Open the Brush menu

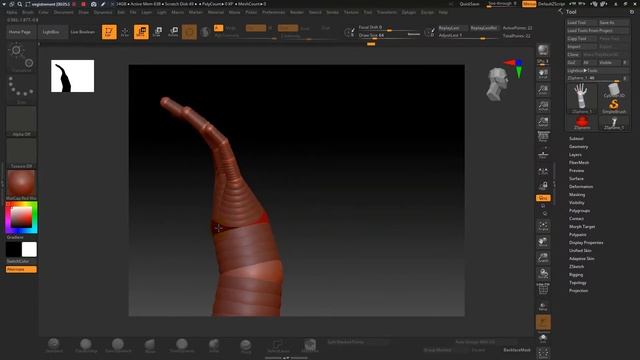point(28,12)
